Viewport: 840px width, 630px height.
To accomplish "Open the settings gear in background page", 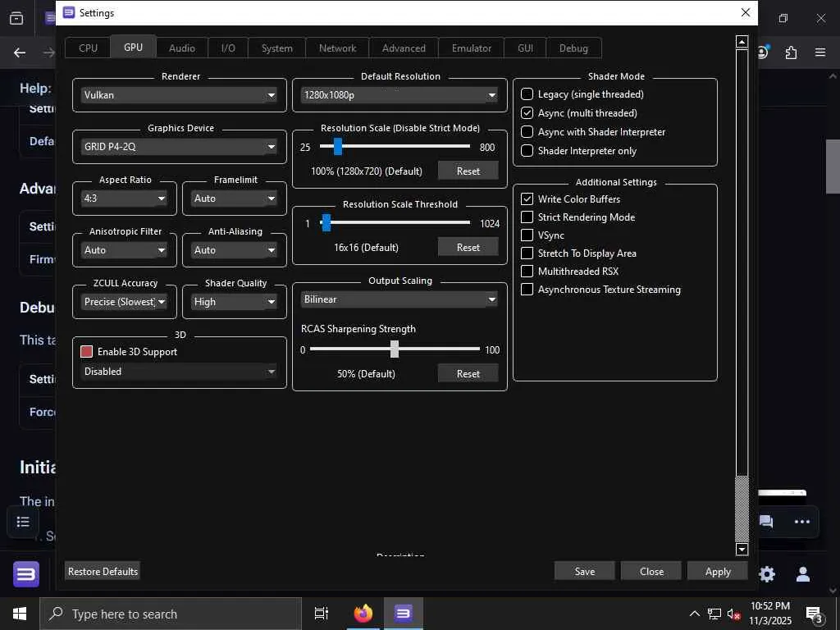I will click(x=767, y=573).
